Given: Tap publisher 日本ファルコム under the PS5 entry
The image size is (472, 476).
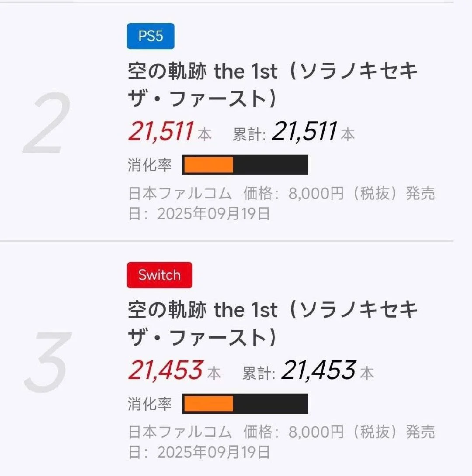Looking at the screenshot, I should click(x=180, y=194).
